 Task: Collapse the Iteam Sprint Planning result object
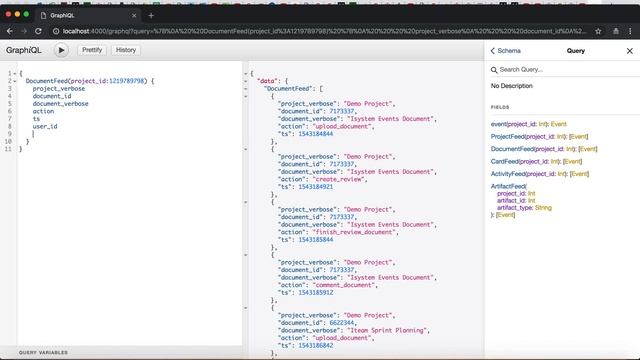point(246,308)
